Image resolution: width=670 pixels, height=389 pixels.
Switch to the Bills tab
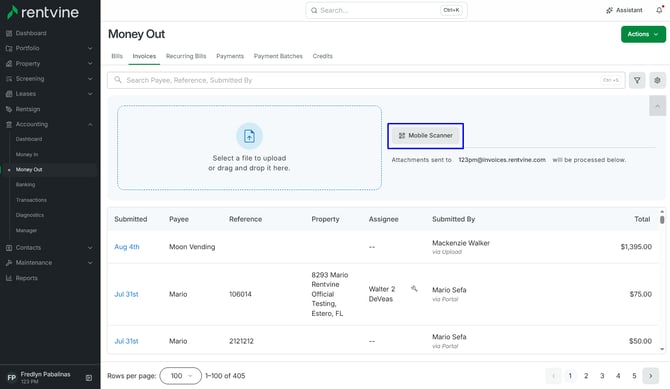tap(117, 56)
